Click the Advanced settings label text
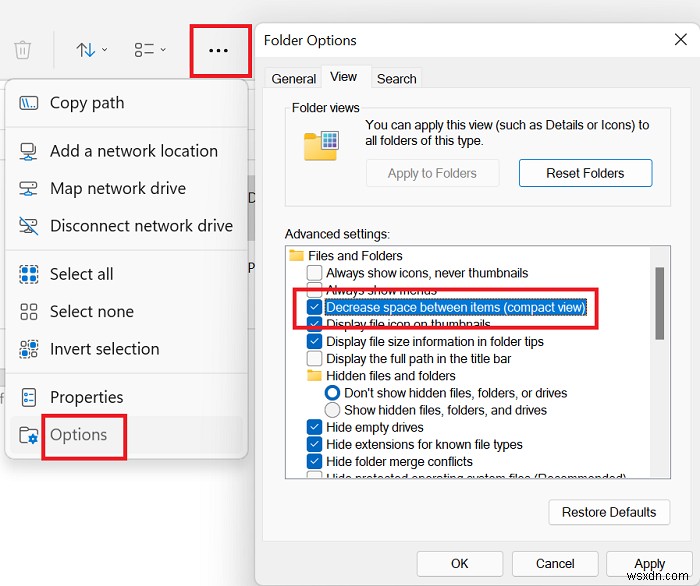Image resolution: width=700 pixels, height=586 pixels. (337, 234)
